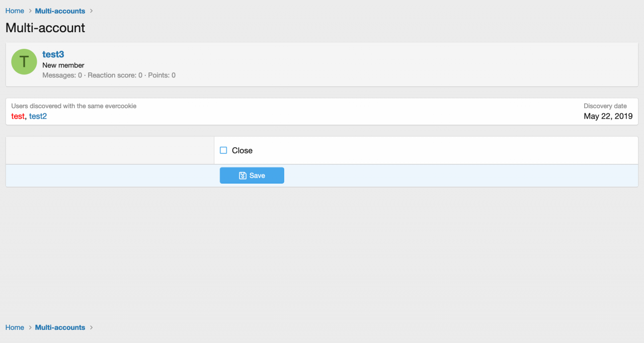
Task: Click the green T avatar of test3
Action: coord(24,62)
